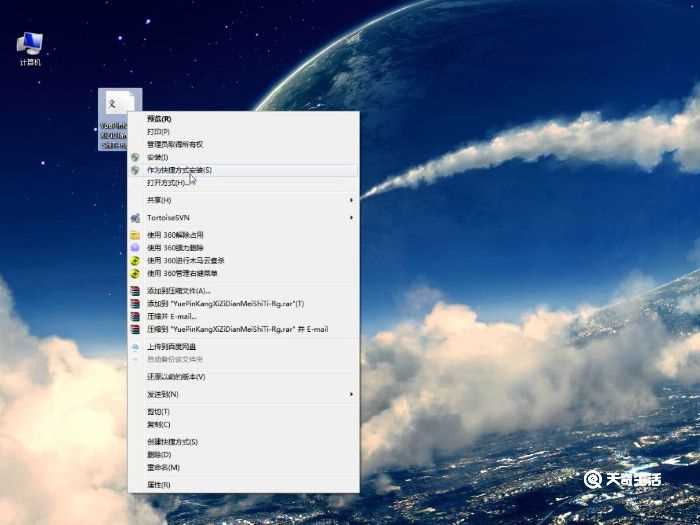Expand the 发送到(N) submenu arrow

pyautogui.click(x=351, y=394)
